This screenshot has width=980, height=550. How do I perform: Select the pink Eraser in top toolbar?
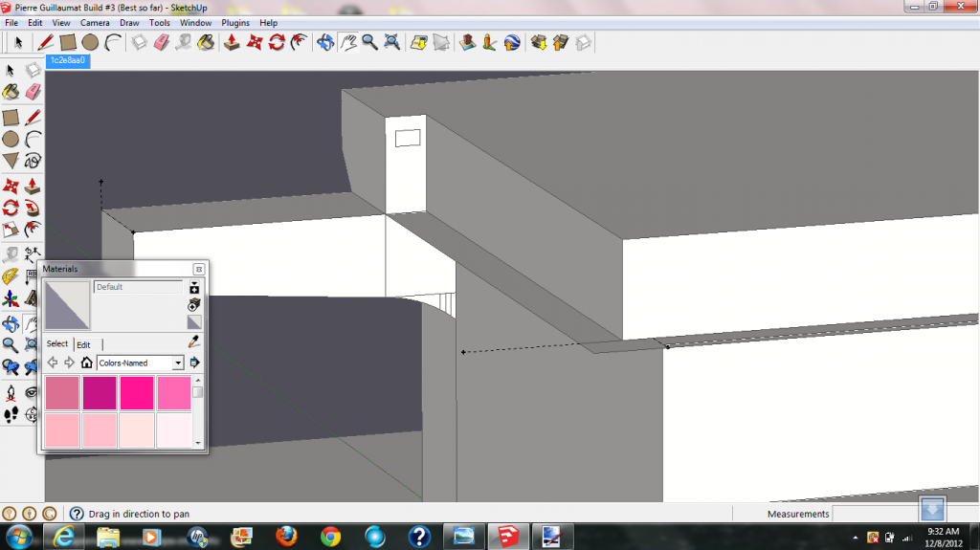(162, 42)
